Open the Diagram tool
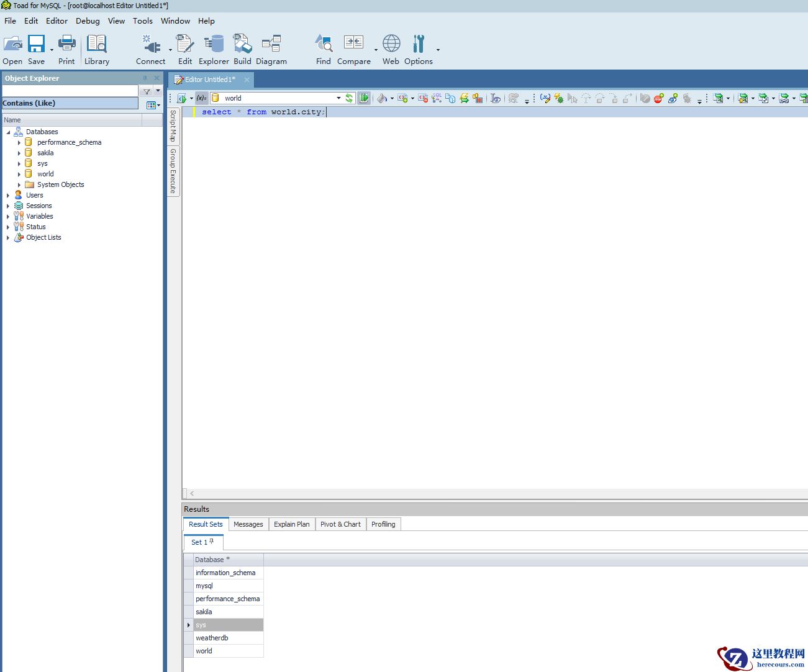The height and width of the screenshot is (672, 808). tap(271, 50)
